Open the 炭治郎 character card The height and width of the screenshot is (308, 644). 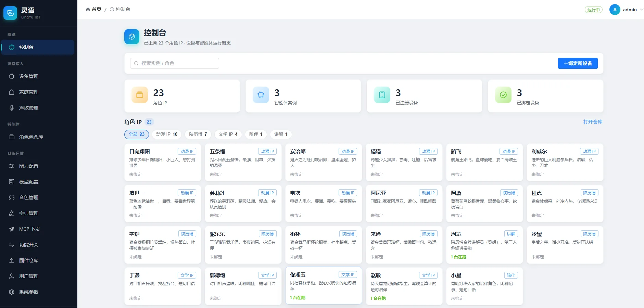[x=324, y=163]
